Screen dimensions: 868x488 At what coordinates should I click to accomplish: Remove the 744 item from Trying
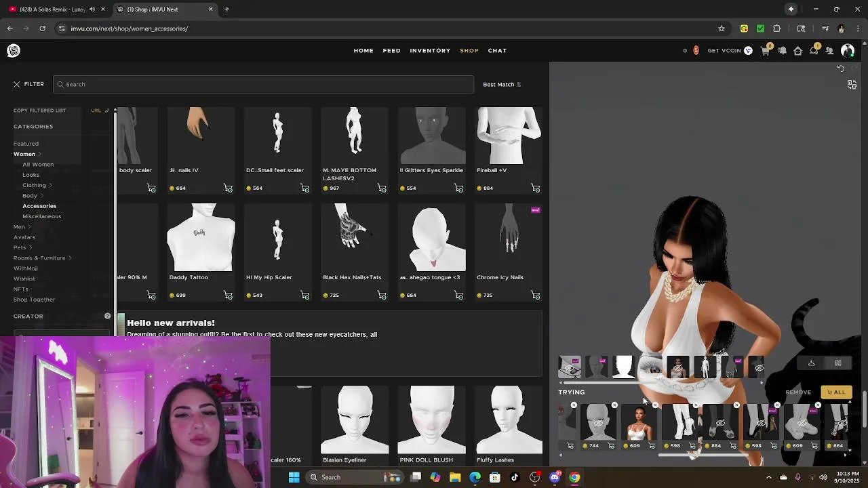coord(614,405)
